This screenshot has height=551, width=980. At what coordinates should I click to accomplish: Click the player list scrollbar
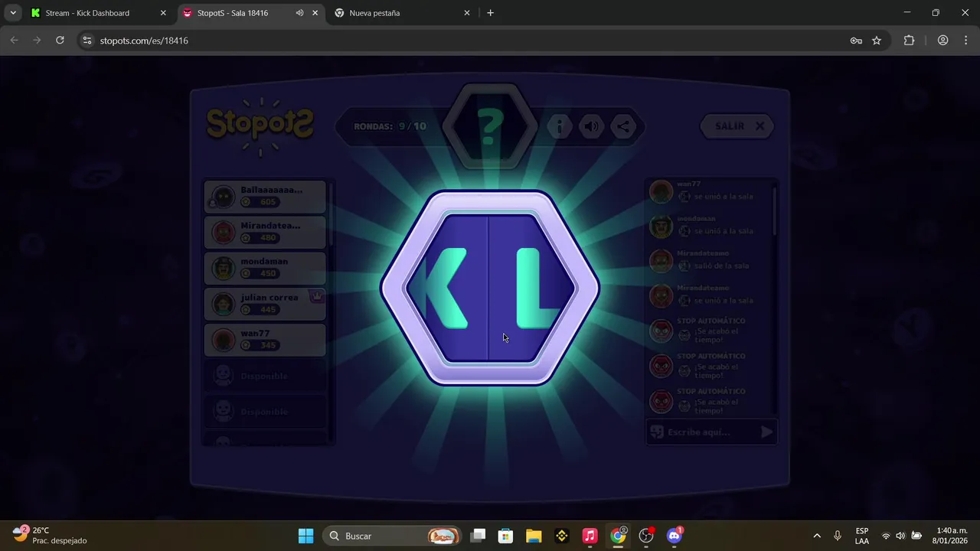tap(331, 214)
